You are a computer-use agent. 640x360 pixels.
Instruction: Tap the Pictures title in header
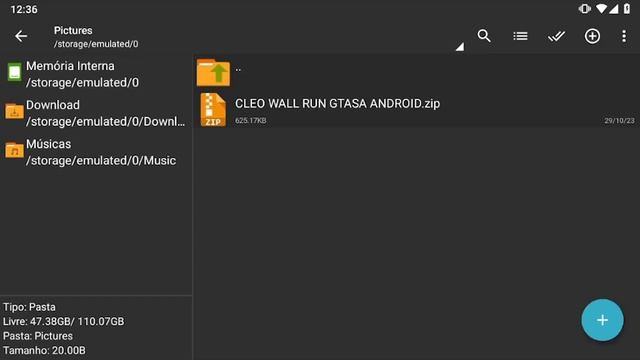(x=73, y=31)
